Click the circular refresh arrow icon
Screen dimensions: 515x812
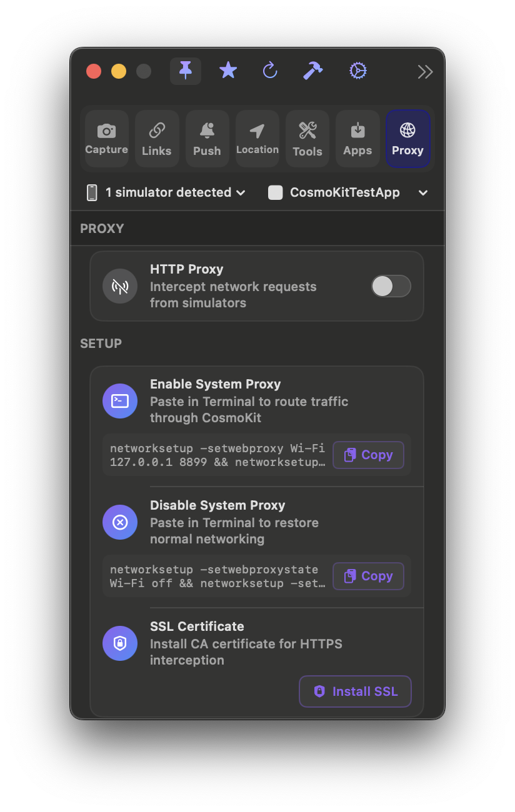click(x=270, y=71)
